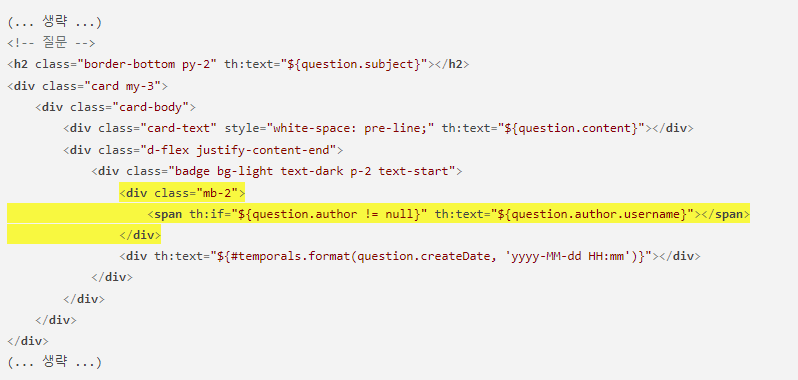This screenshot has height=380, width=798.
Task: Click the closing </span> tag
Action: [726, 214]
